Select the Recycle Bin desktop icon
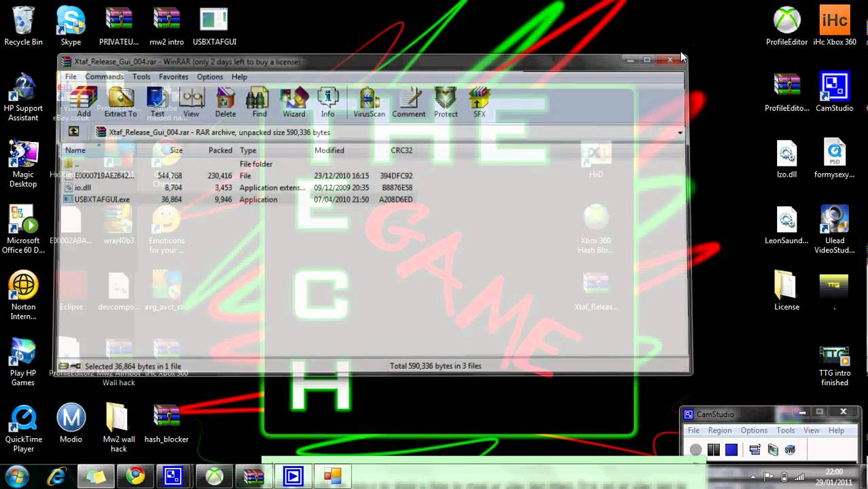Image resolution: width=868 pixels, height=489 pixels. 23,27
